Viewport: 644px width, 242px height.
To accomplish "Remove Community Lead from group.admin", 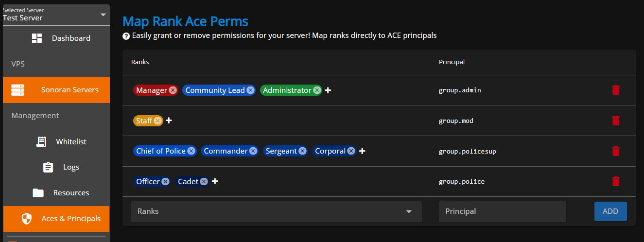I will point(250,90).
